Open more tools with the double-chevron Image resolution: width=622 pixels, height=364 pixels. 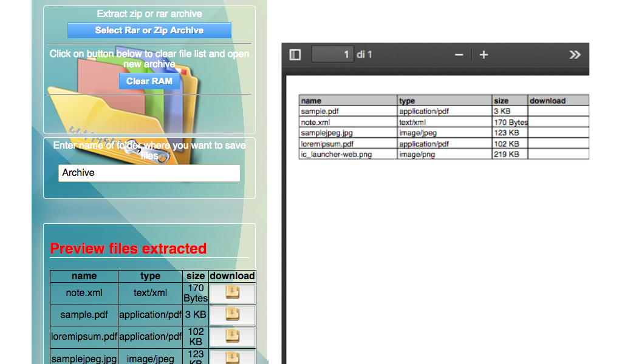pos(575,54)
